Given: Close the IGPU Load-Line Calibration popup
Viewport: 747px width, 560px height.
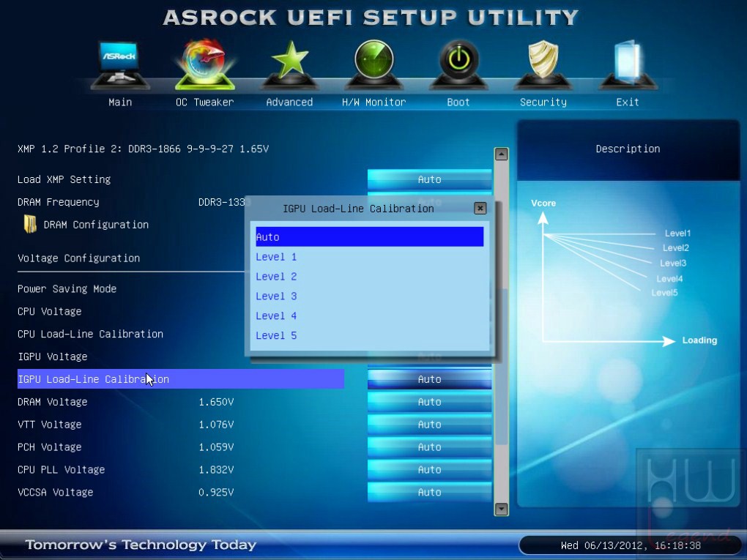Looking at the screenshot, I should pyautogui.click(x=480, y=208).
